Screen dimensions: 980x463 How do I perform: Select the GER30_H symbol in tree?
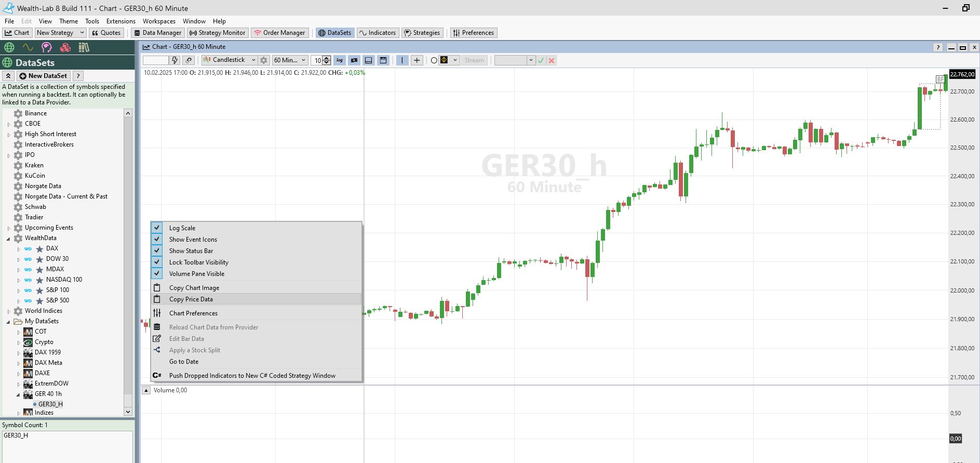[x=50, y=404]
